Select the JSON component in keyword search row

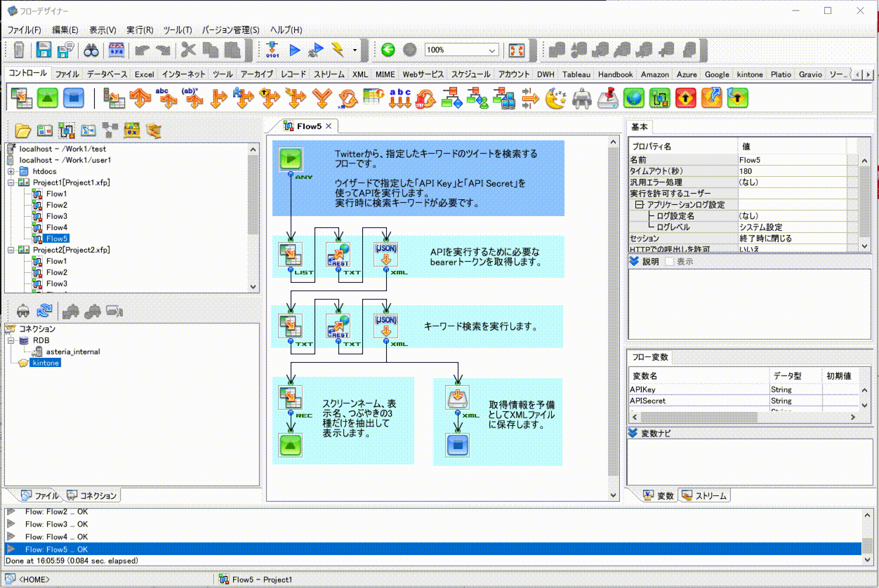click(x=385, y=326)
